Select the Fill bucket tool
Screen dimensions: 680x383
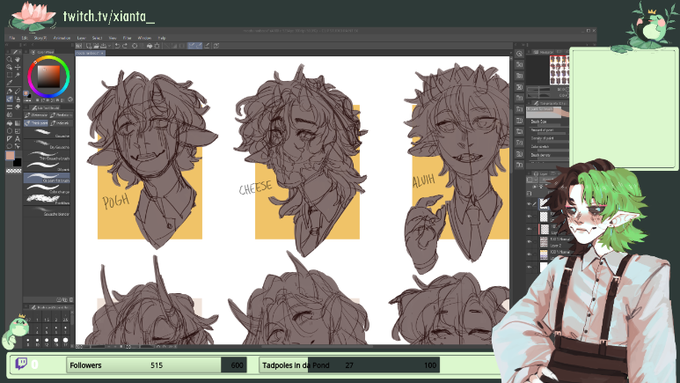[10, 123]
